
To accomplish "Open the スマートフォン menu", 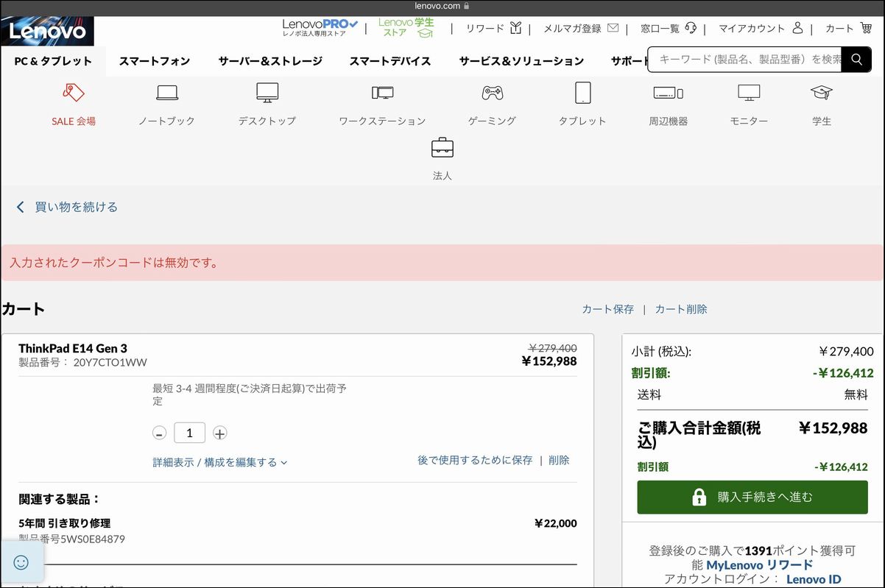I will point(155,61).
